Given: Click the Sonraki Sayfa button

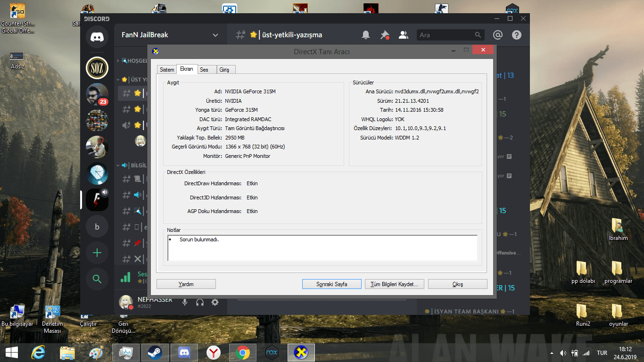Looking at the screenshot, I should (x=332, y=284).
